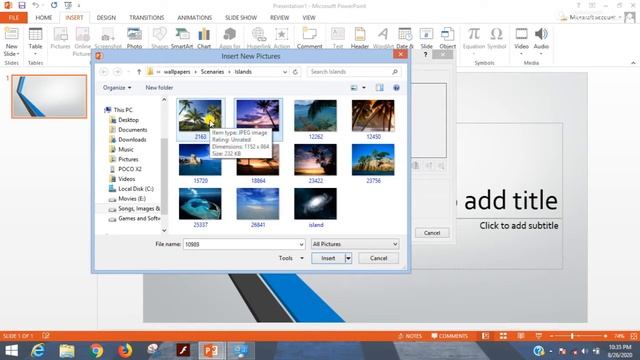The height and width of the screenshot is (360, 640).
Task: Switch to Slide Sorter view in status bar
Action: tap(503, 336)
